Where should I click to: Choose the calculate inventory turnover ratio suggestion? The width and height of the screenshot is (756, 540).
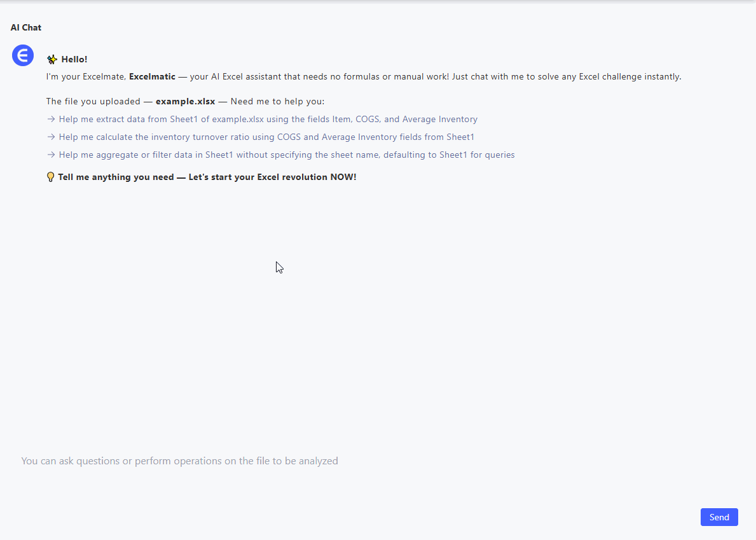tap(266, 137)
